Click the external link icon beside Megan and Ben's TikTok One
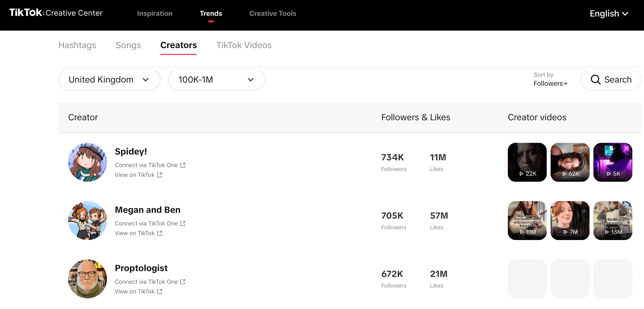The width and height of the screenshot is (644, 309). 183,223
